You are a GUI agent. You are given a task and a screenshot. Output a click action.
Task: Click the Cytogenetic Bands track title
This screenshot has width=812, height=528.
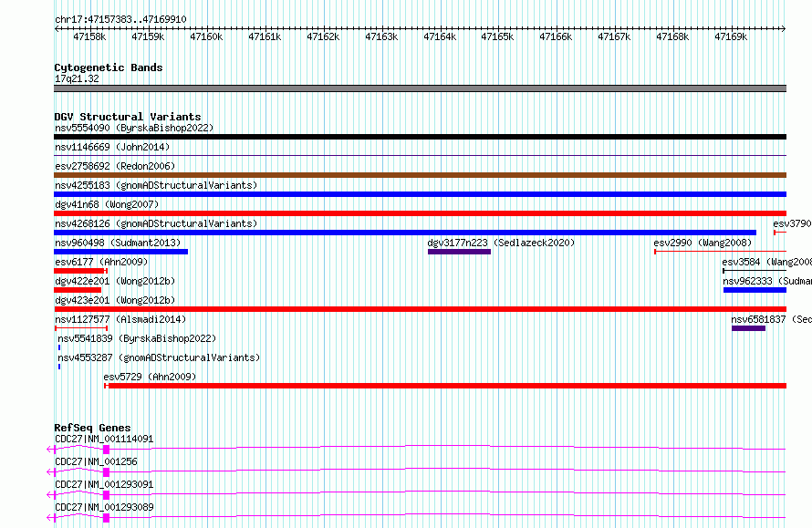tap(109, 67)
